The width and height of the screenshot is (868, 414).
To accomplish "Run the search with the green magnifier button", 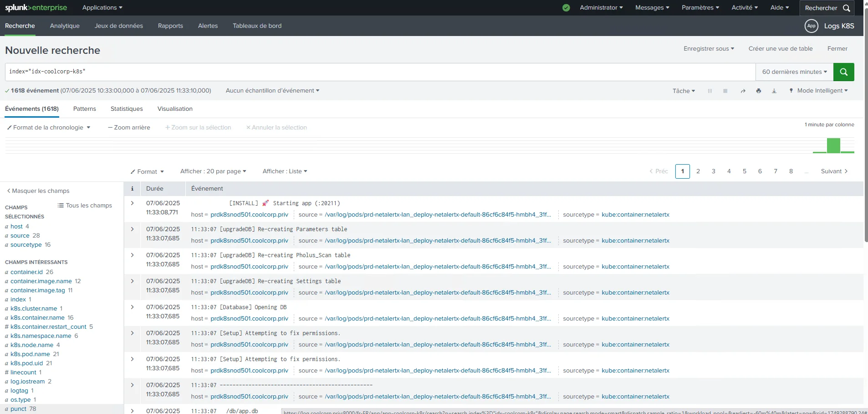I will click(x=843, y=72).
